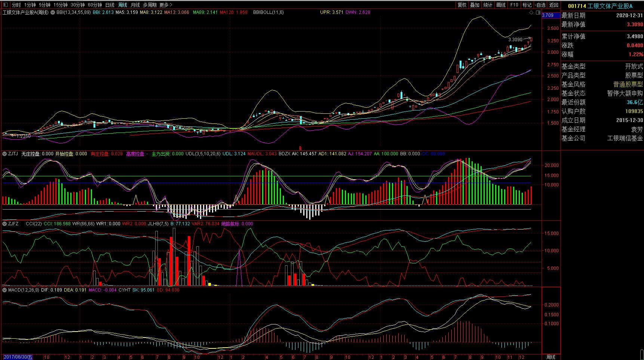
Task: Select 日线 daily chart tab
Action: click(x=110, y=5)
